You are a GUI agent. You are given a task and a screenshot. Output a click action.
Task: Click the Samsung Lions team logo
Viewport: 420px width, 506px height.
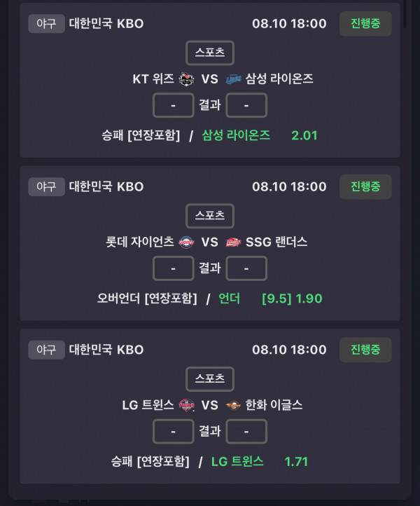point(233,79)
